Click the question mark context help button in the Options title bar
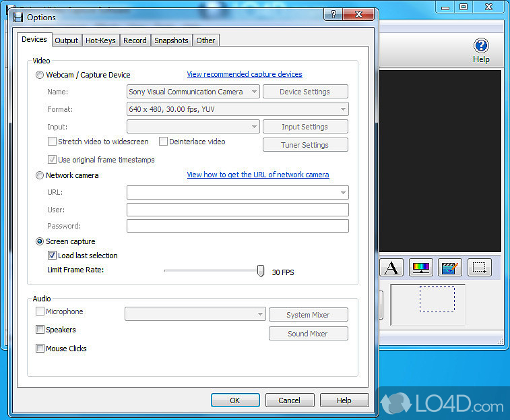 (333, 14)
